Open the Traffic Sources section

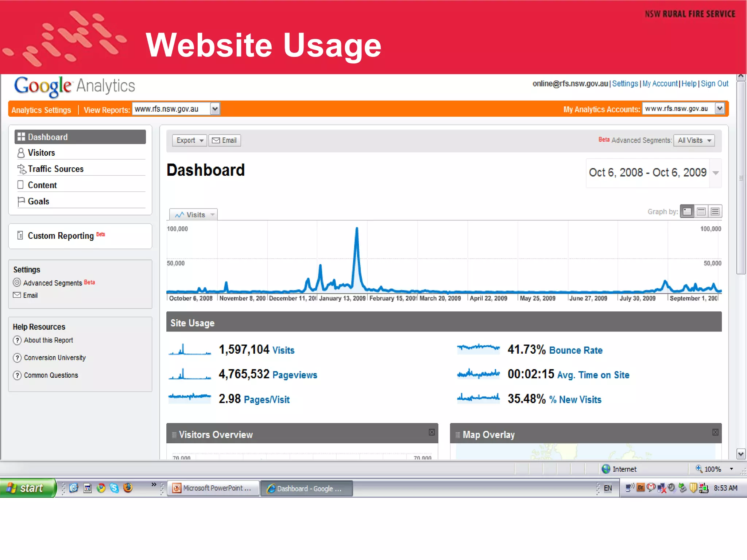(56, 169)
